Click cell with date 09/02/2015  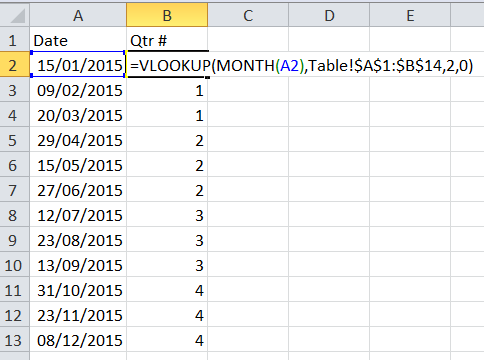(x=78, y=90)
